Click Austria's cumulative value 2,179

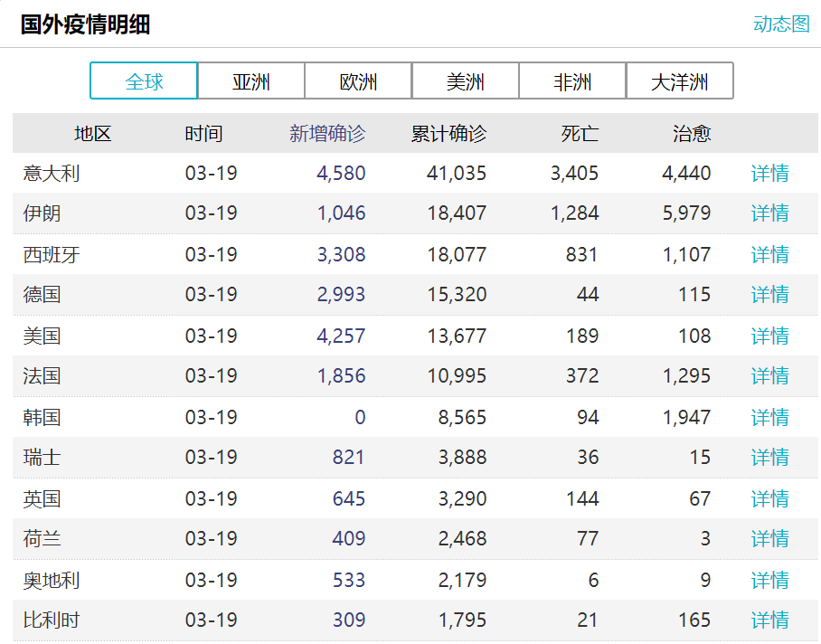[x=462, y=580]
